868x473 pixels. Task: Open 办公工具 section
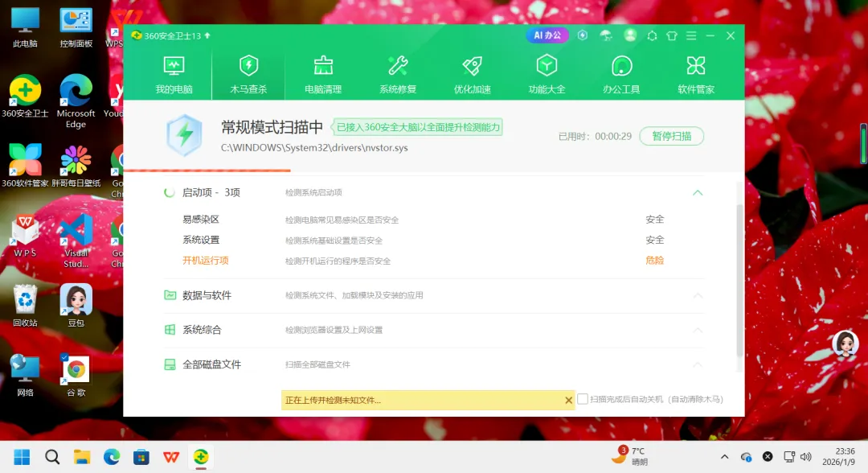[621, 75]
